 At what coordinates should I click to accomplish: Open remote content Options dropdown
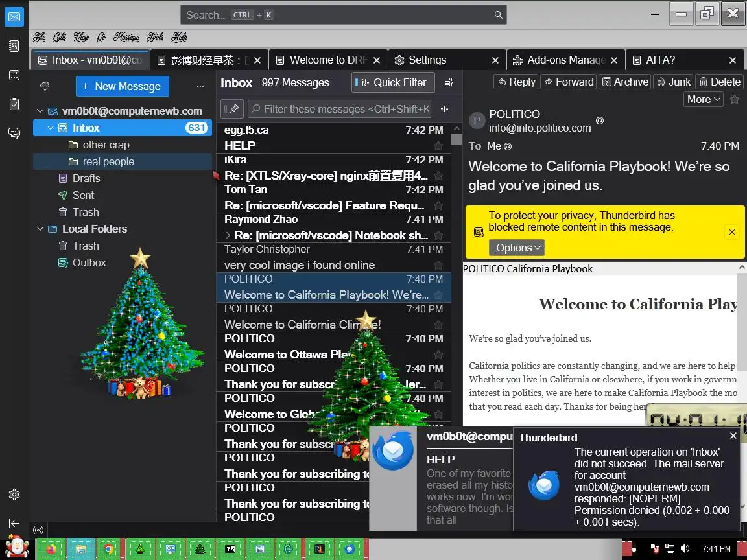coord(517,248)
